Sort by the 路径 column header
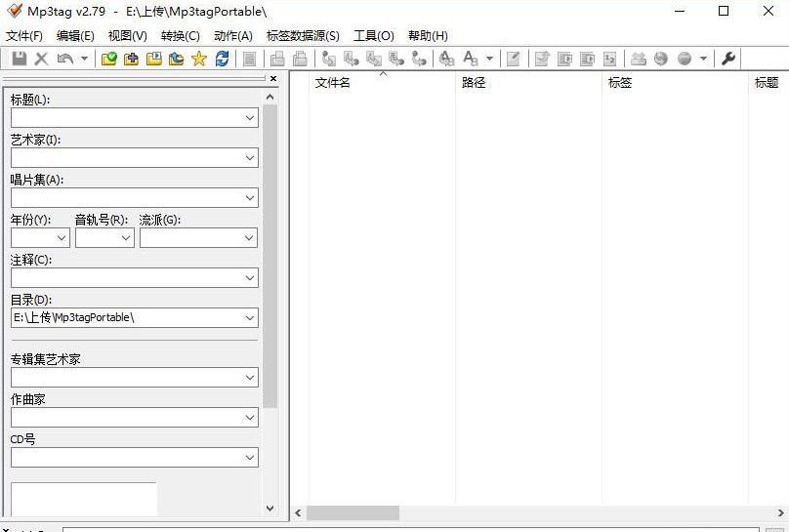This screenshot has height=532, width=789. click(529, 82)
